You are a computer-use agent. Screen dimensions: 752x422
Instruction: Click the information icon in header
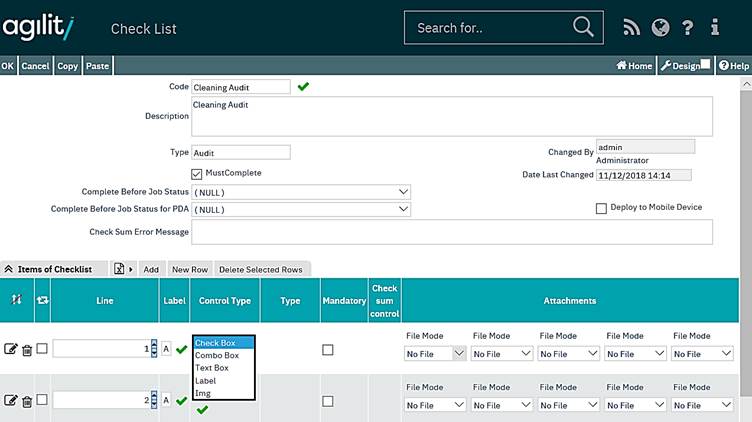[x=715, y=28]
